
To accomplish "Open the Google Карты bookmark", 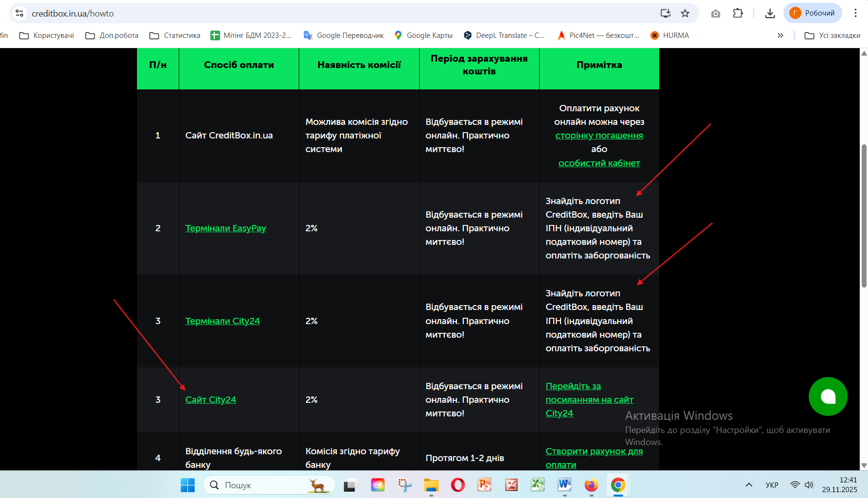I will [423, 35].
